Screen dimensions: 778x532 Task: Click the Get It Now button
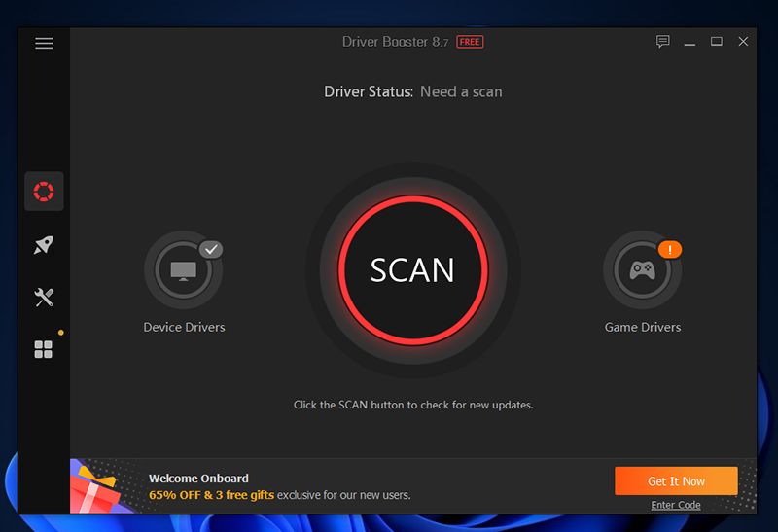click(676, 481)
